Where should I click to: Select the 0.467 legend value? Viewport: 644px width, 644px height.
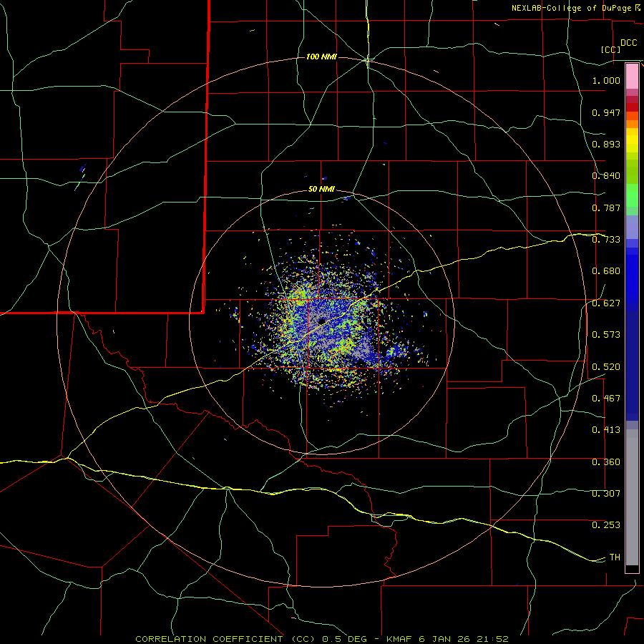click(606, 399)
